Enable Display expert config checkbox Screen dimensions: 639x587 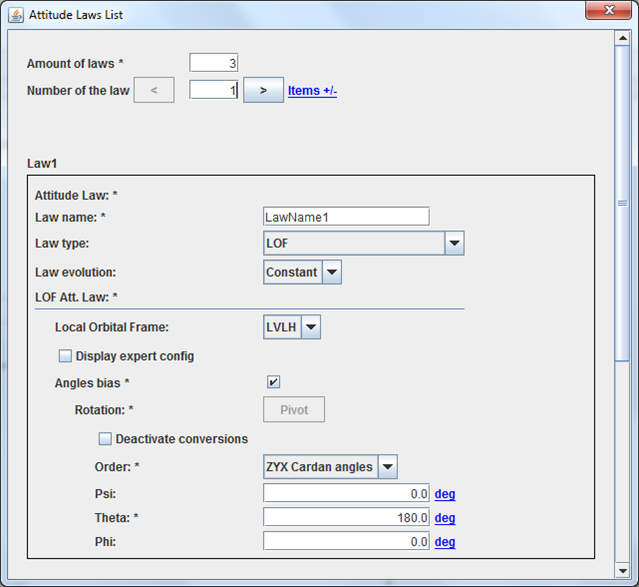(x=66, y=356)
